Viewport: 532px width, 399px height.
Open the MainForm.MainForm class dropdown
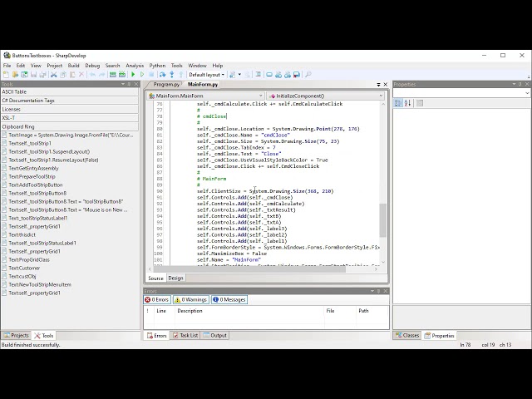point(205,96)
